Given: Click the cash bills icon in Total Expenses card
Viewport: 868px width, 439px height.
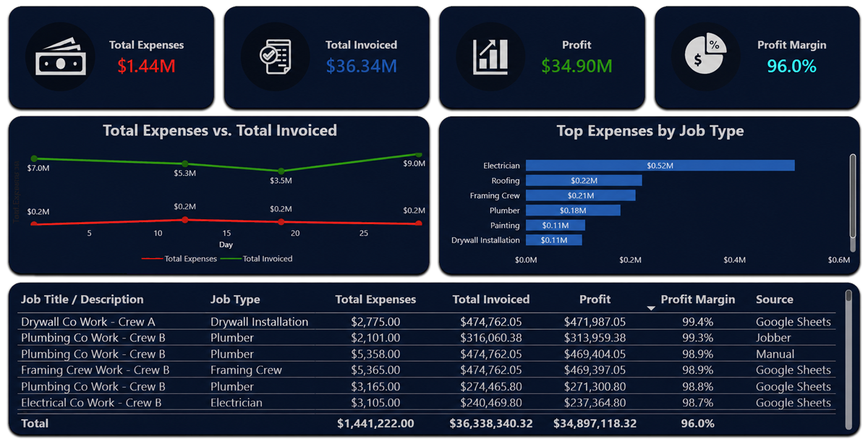Looking at the screenshot, I should click(61, 56).
